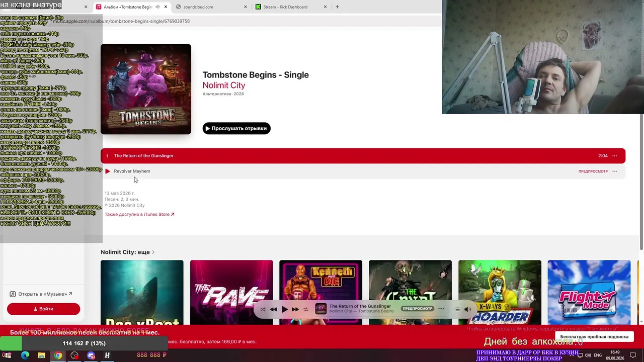Expand the 'Nolimit City: еще' section
Viewport: 644px width, 362px height.
(128, 252)
